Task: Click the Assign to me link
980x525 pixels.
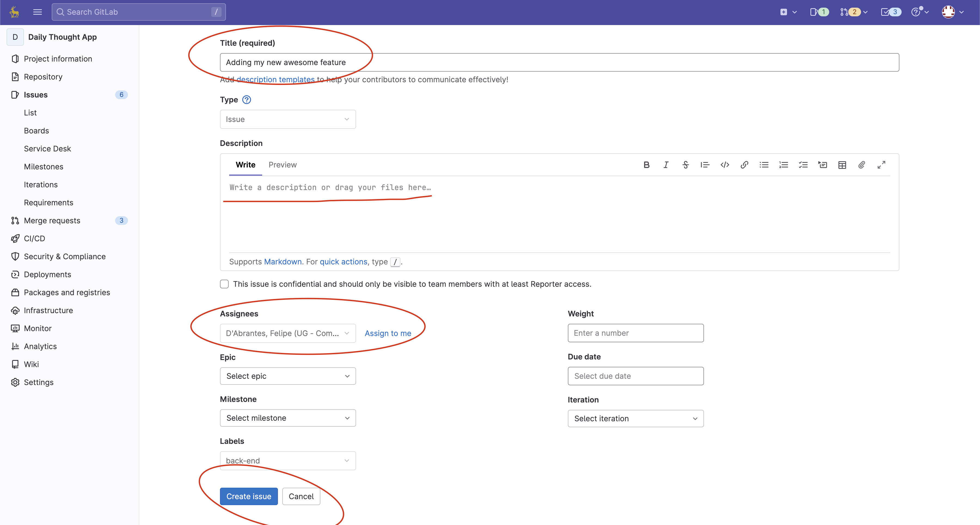Action: coord(388,333)
